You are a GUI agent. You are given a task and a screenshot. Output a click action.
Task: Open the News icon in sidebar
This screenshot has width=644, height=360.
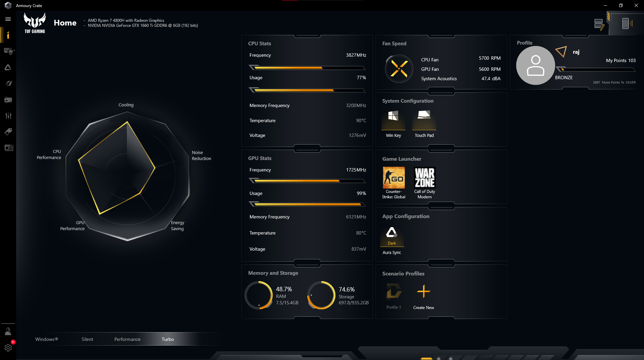point(9,148)
